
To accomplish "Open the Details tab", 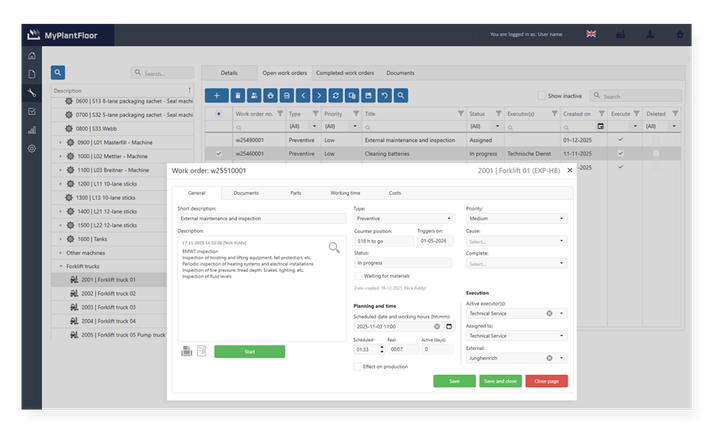I will pyautogui.click(x=229, y=73).
